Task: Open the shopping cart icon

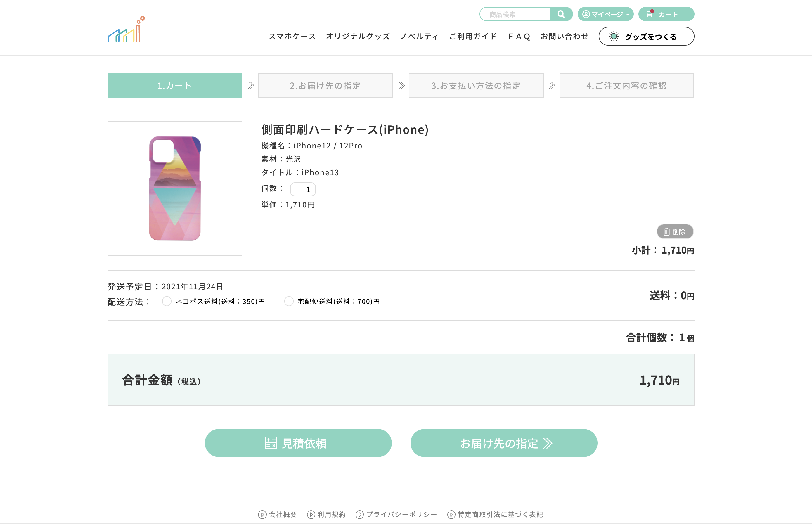Action: (649, 14)
